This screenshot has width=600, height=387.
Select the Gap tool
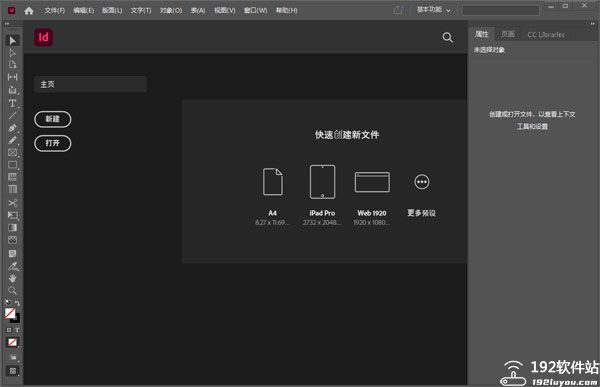coord(12,77)
